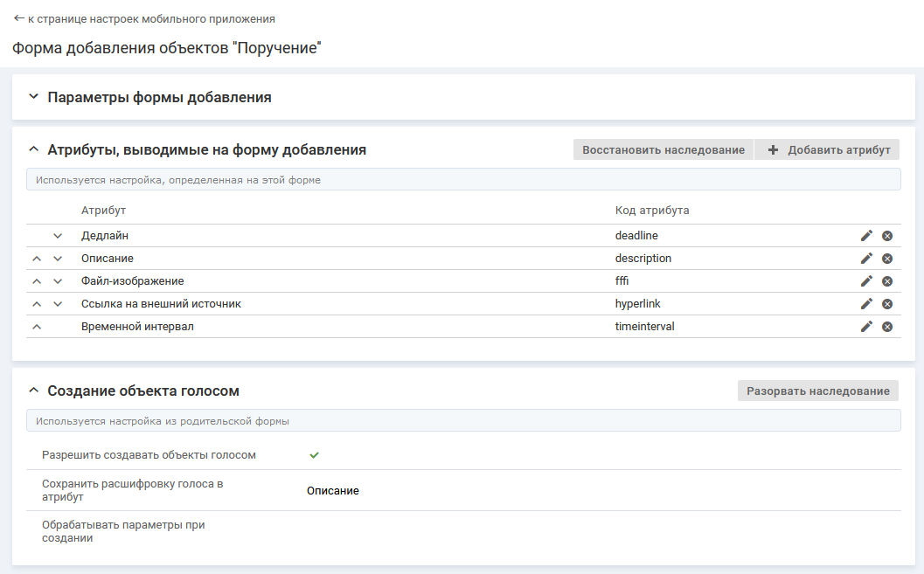Edit the hyperlink attribute row
The height and width of the screenshot is (574, 924).
click(x=866, y=304)
